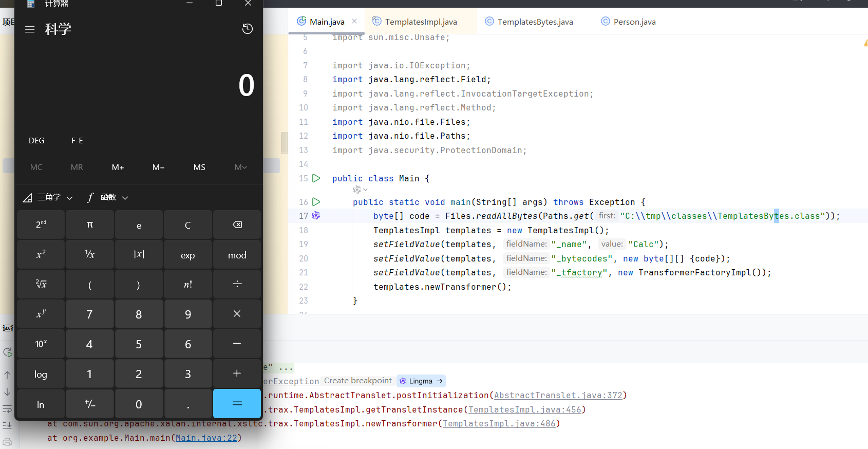
Task: Click the divide operator
Action: point(237,284)
